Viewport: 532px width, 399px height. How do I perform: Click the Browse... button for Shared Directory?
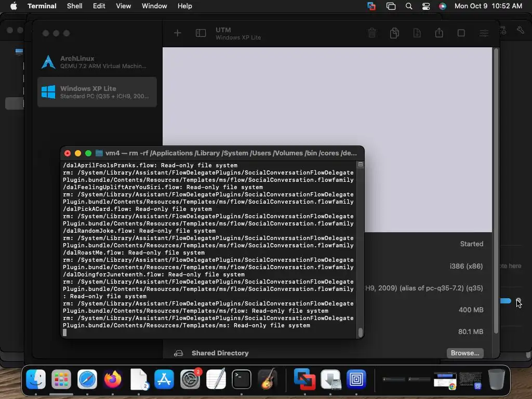[465, 353]
